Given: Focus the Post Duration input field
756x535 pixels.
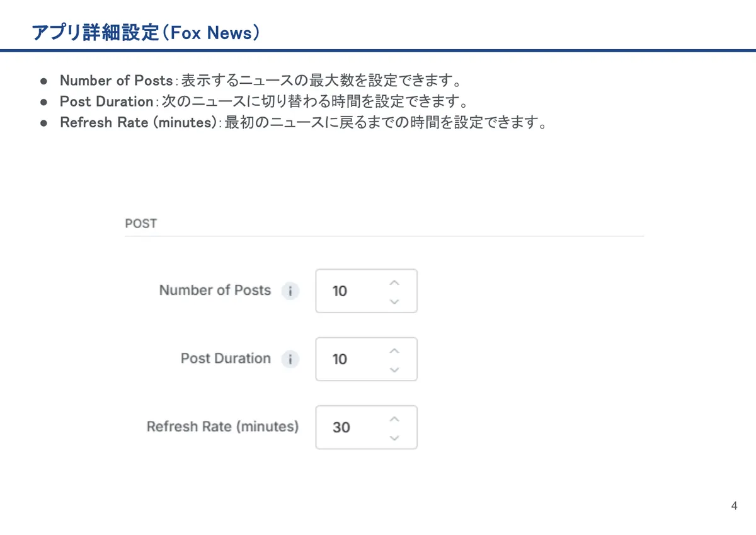Looking at the screenshot, I should click(x=366, y=359).
